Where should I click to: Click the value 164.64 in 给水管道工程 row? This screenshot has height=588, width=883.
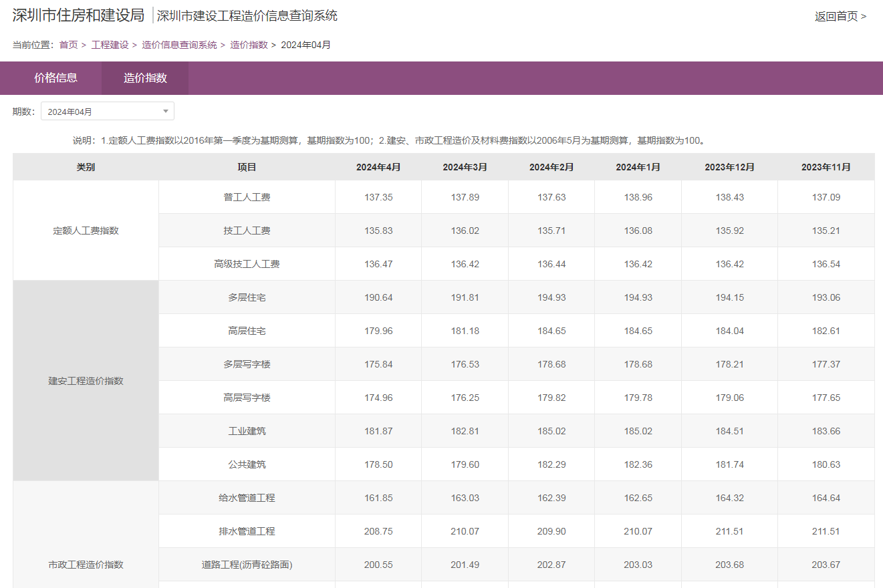point(826,498)
